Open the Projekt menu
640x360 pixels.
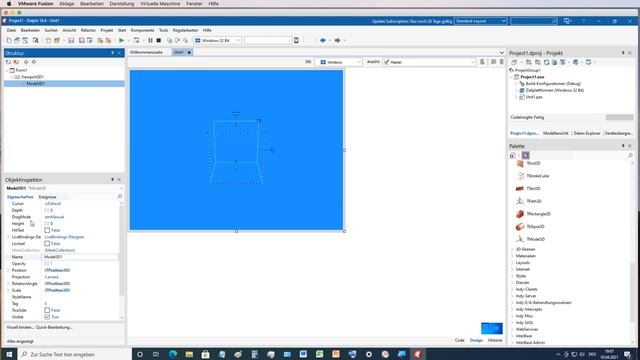click(x=107, y=30)
